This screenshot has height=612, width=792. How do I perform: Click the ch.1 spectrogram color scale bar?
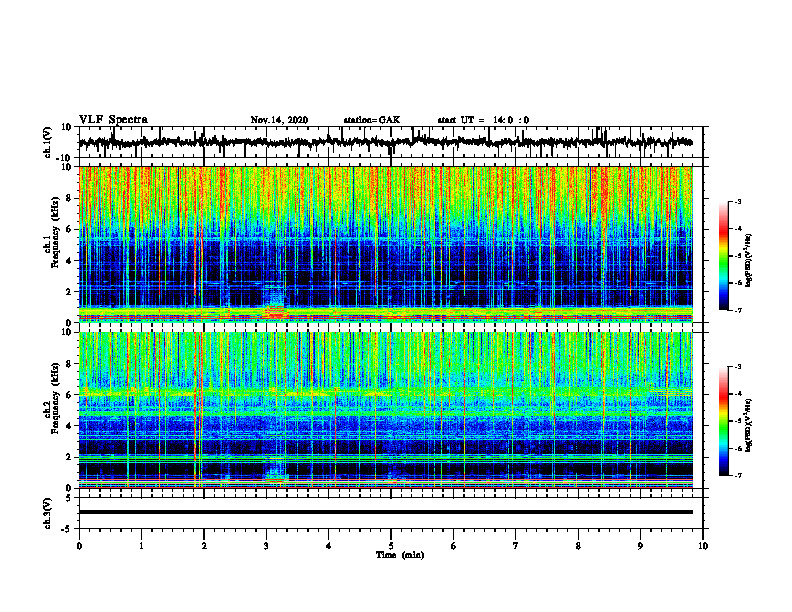[723, 255]
